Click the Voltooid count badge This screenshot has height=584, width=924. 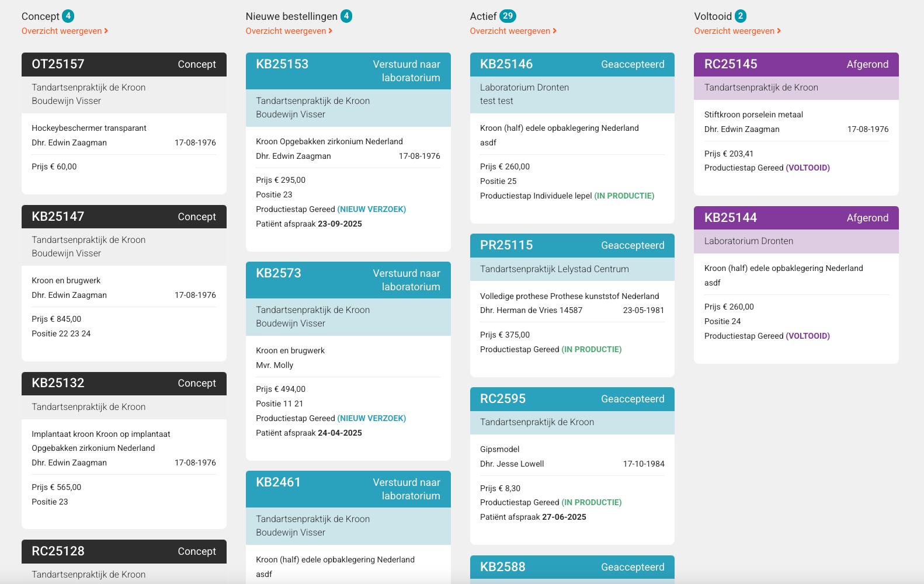point(741,16)
